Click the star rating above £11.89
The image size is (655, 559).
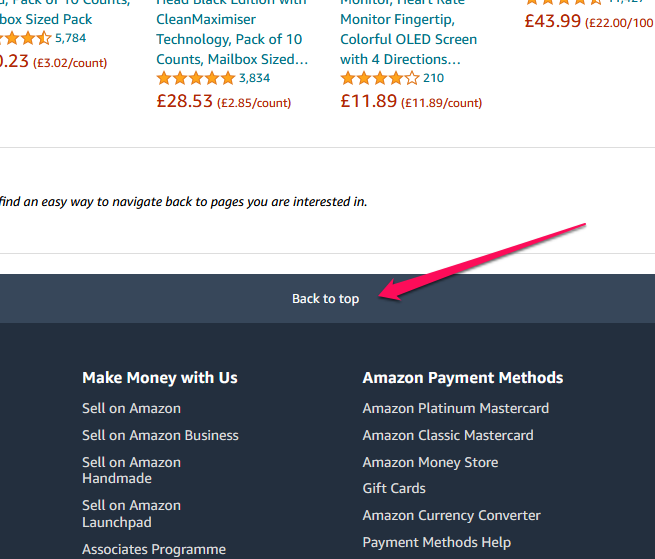(379, 78)
